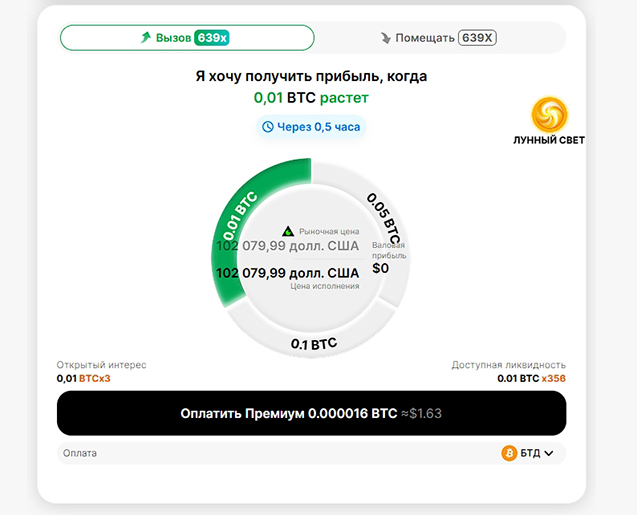Click the green up-arrow icon in the Вызов tab
Viewport: 637px width, 515px height.
(x=146, y=38)
